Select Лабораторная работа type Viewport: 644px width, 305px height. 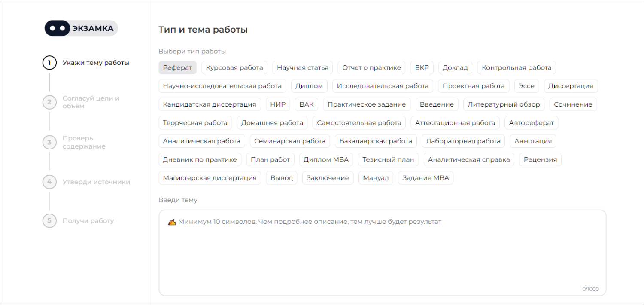click(x=463, y=141)
